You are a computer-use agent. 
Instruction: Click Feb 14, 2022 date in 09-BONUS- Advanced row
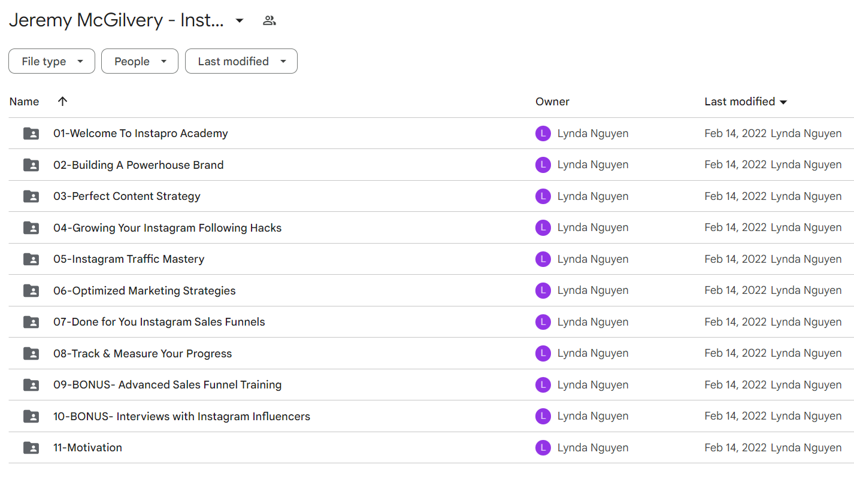point(735,385)
